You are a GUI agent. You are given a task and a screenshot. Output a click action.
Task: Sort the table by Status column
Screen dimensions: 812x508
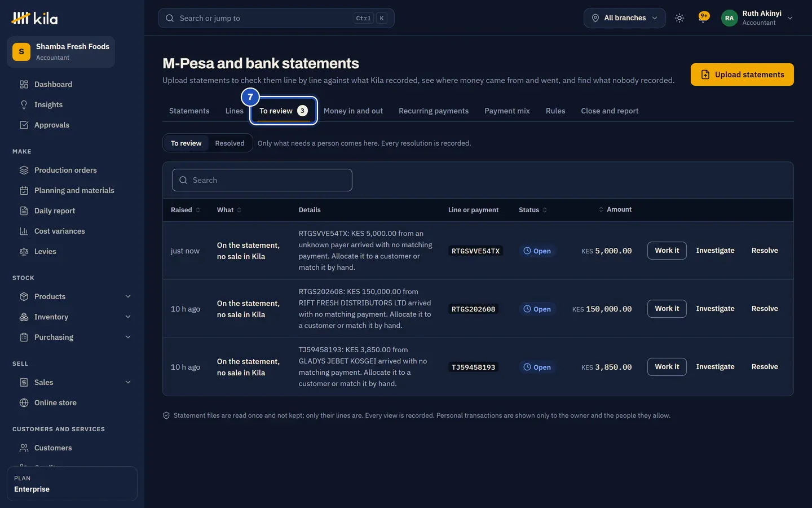[533, 210]
